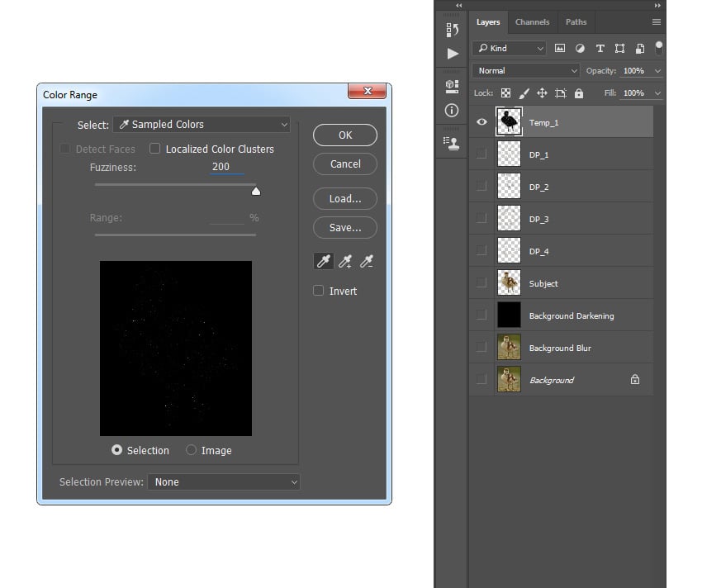Click the Lock all padlock icon

578,93
